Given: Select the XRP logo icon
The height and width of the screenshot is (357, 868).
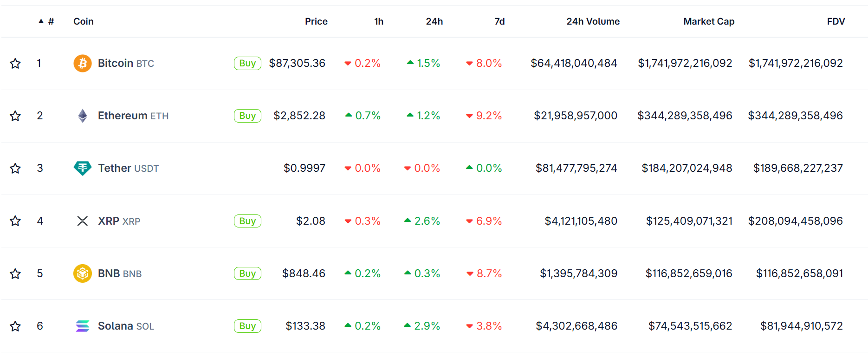Looking at the screenshot, I should (x=82, y=221).
